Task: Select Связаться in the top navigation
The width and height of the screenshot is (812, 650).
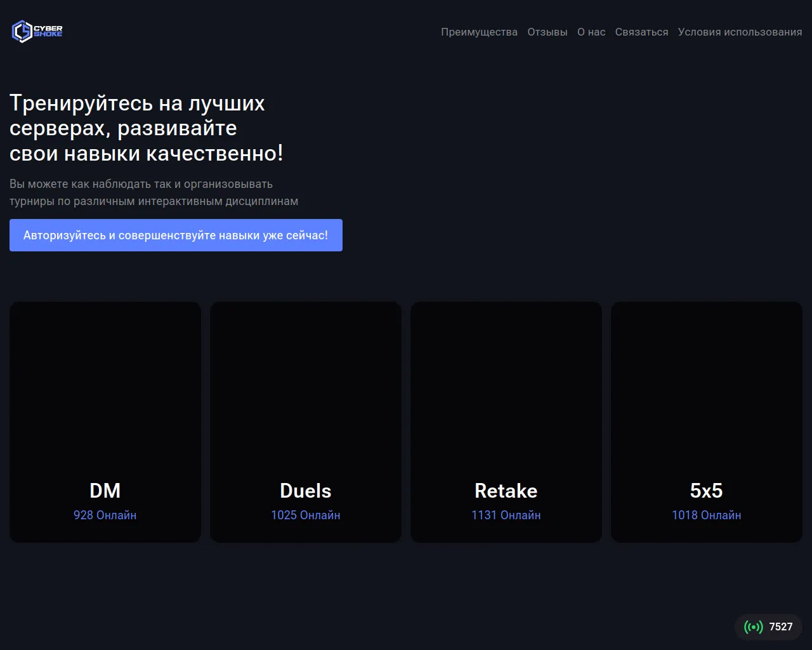Action: [x=641, y=32]
